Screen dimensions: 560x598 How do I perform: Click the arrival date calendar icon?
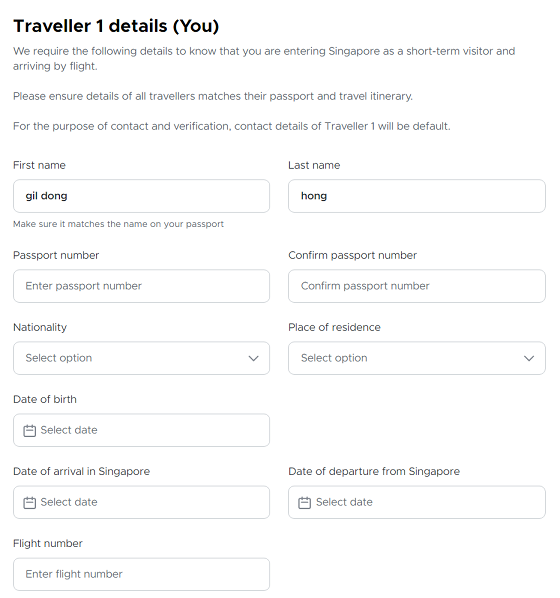29,503
